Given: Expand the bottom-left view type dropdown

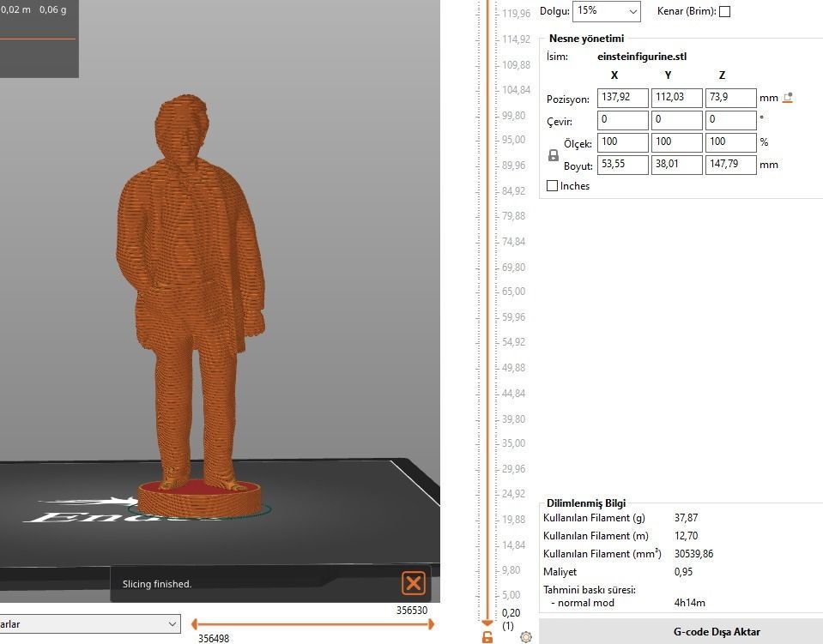Looking at the screenshot, I should click(90, 624).
